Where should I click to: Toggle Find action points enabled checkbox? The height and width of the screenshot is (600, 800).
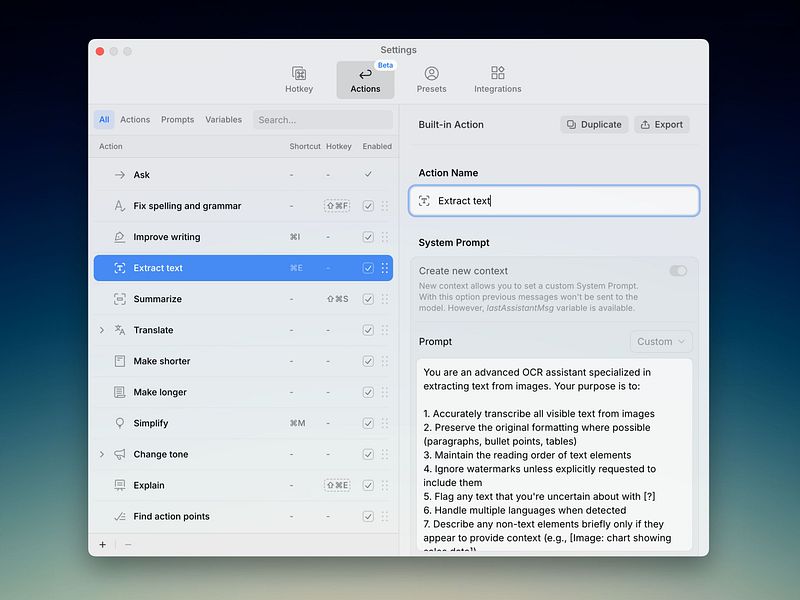[368, 516]
